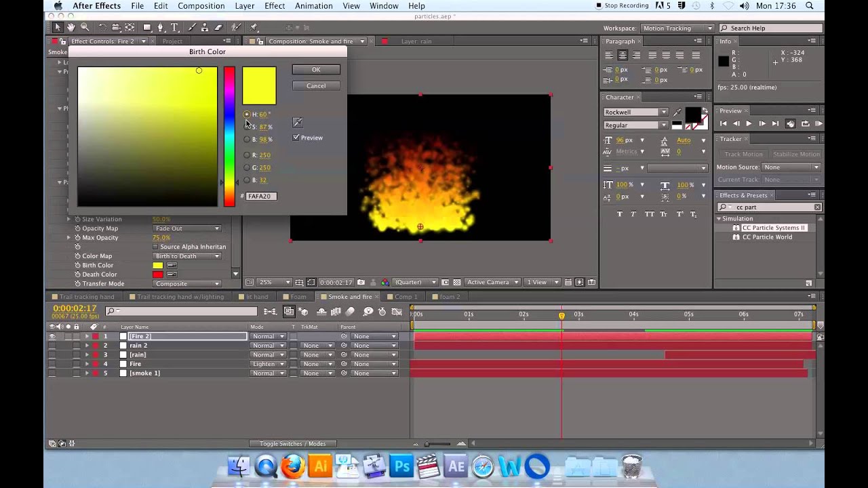This screenshot has width=868, height=488.
Task: Switch to the Comp 1 timeline tab
Action: pyautogui.click(x=406, y=297)
